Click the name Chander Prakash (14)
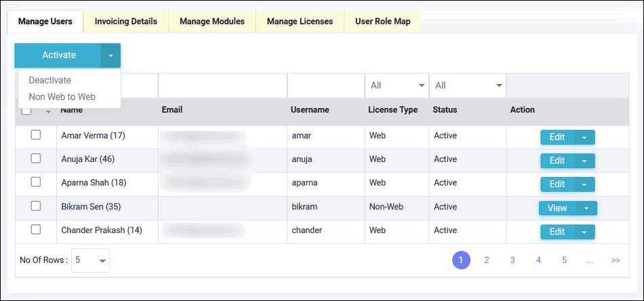This screenshot has width=644, height=301. (102, 230)
